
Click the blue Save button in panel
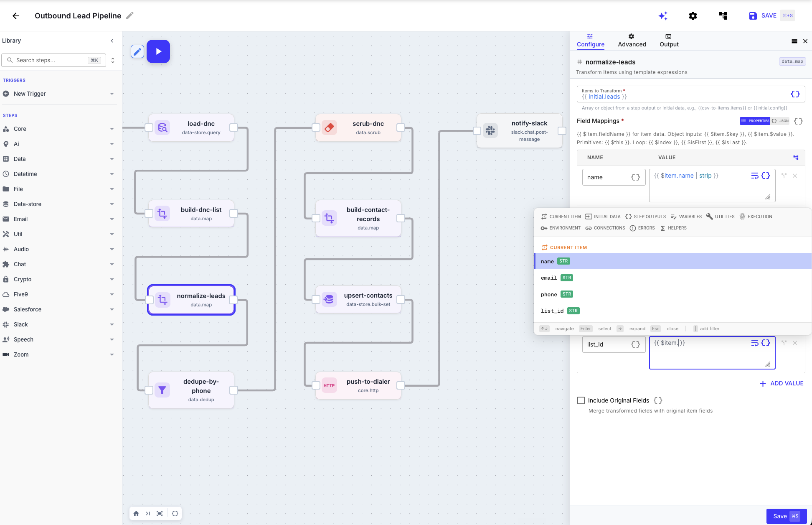pos(786,516)
